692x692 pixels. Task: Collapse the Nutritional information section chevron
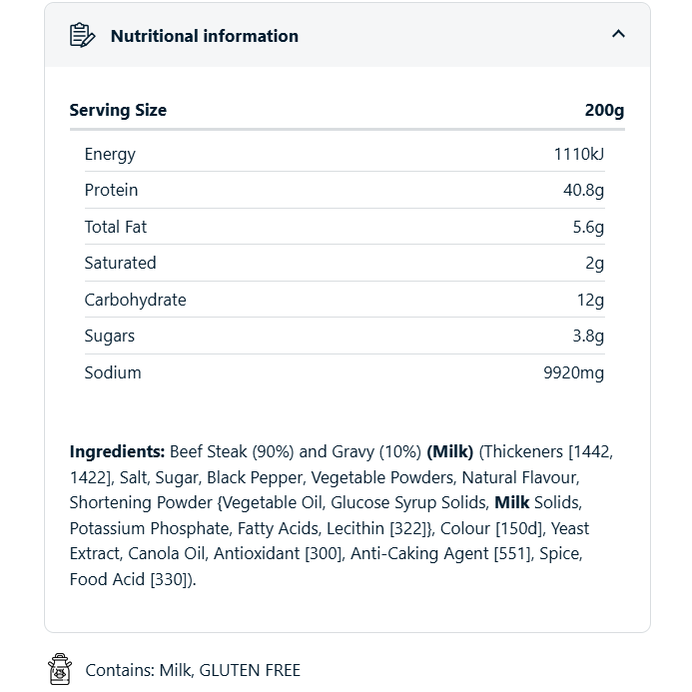click(x=618, y=34)
